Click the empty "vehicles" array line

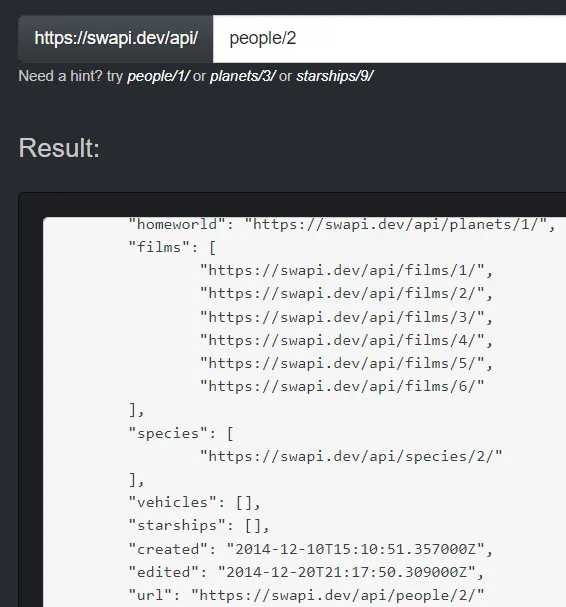pyautogui.click(x=195, y=502)
